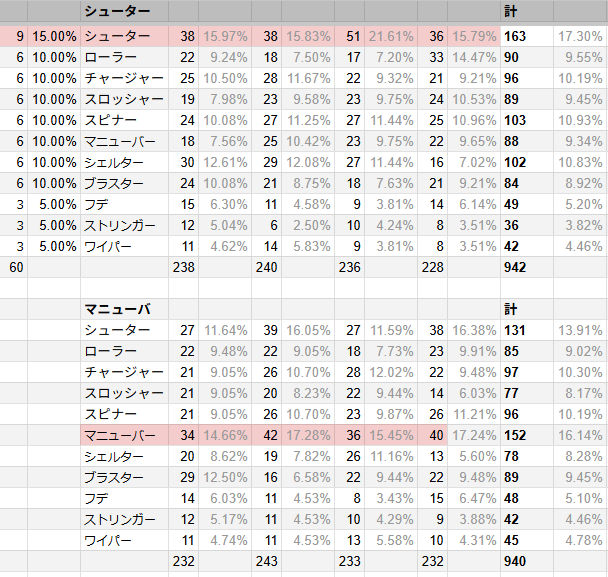
Task: Select the シューター header cell in top table
Action: (x=124, y=11)
